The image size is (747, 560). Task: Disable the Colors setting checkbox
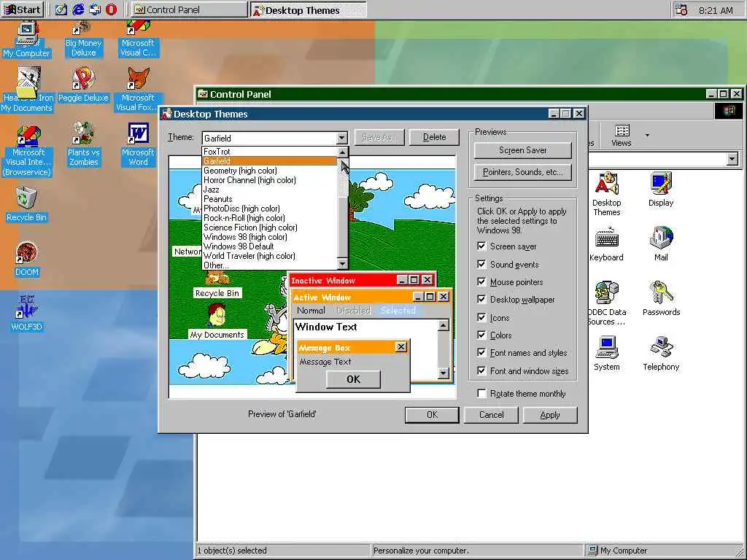point(481,335)
